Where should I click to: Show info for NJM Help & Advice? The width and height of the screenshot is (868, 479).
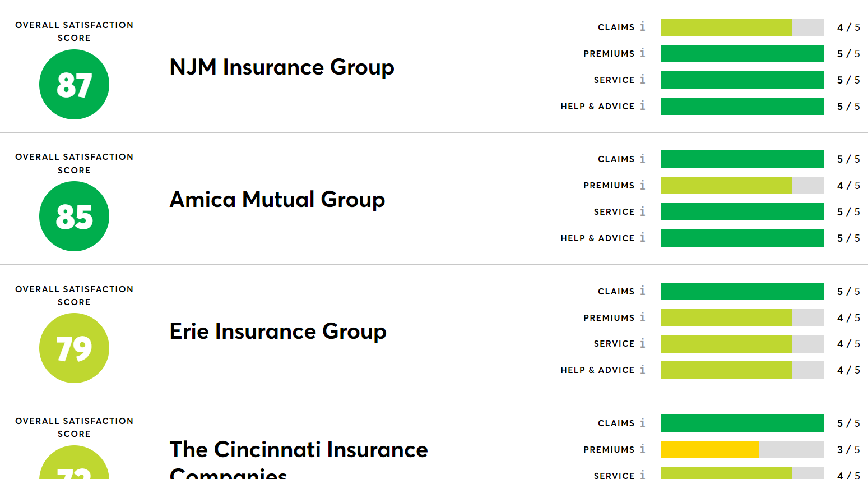pyautogui.click(x=643, y=106)
